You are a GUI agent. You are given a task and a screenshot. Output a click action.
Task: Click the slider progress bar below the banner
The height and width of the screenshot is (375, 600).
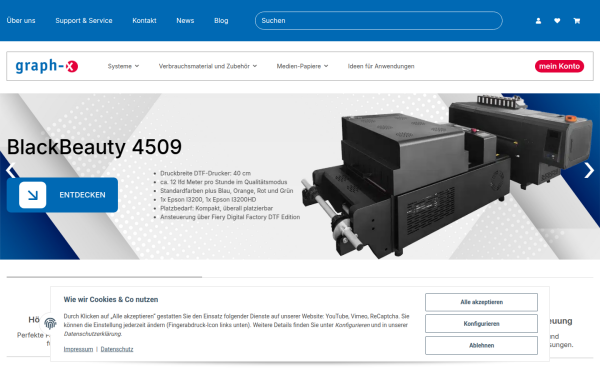tap(300, 277)
